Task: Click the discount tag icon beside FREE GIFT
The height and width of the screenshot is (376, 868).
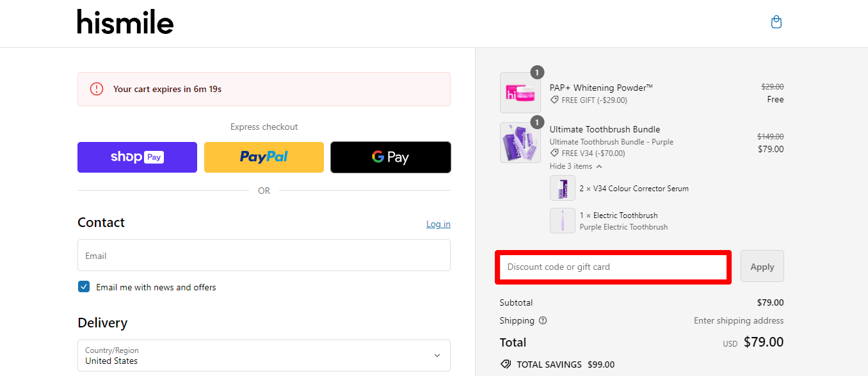Action: point(554,100)
